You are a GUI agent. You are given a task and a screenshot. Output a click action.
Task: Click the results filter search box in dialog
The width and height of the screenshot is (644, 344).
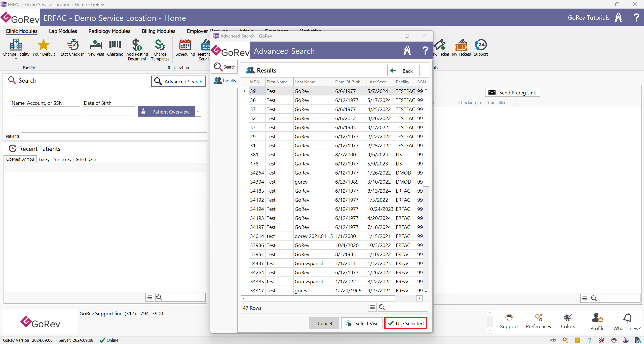click(x=403, y=307)
